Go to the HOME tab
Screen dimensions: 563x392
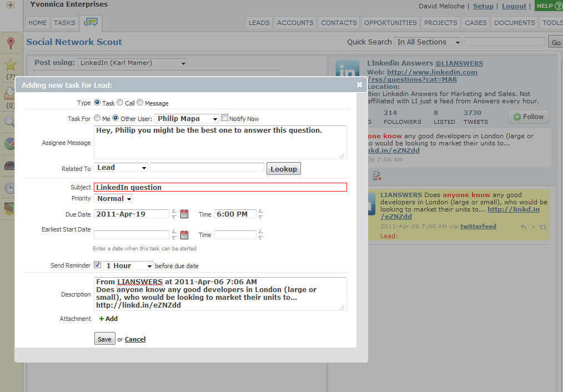coord(38,23)
